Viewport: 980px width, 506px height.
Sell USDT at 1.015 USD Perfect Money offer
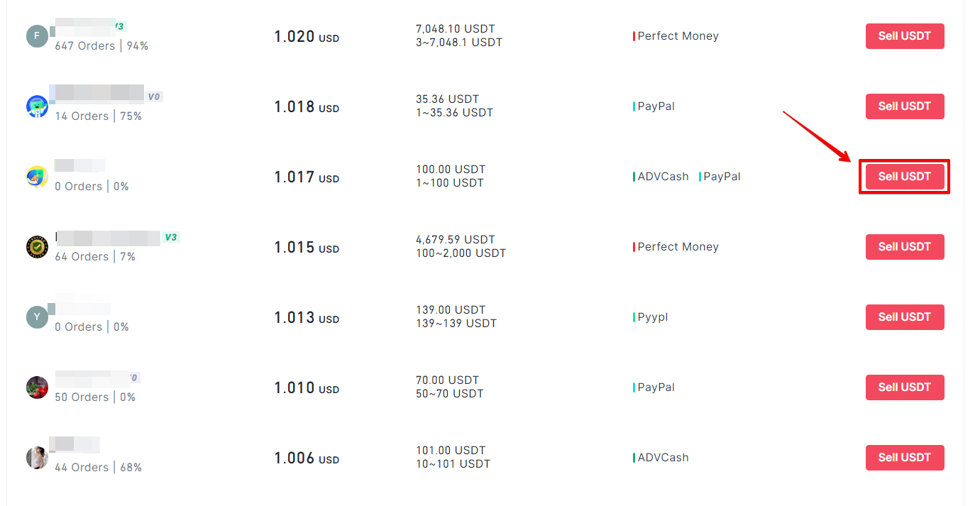[905, 247]
